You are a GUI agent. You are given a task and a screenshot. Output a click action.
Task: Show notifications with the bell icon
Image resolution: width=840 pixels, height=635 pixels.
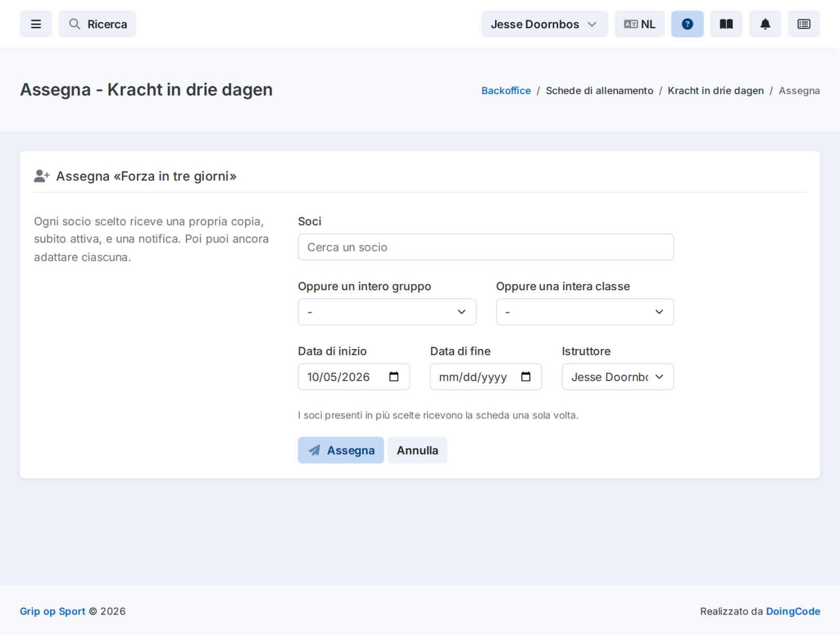(765, 24)
